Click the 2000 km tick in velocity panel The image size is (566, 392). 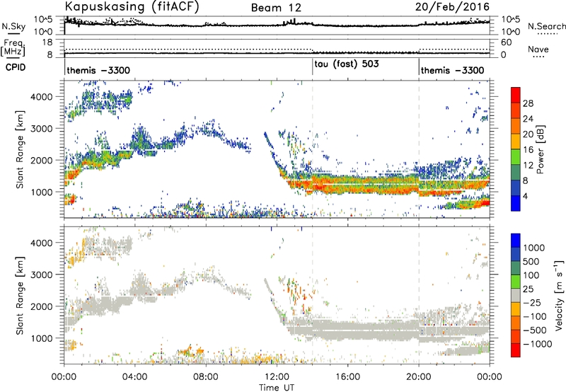tap(41, 306)
